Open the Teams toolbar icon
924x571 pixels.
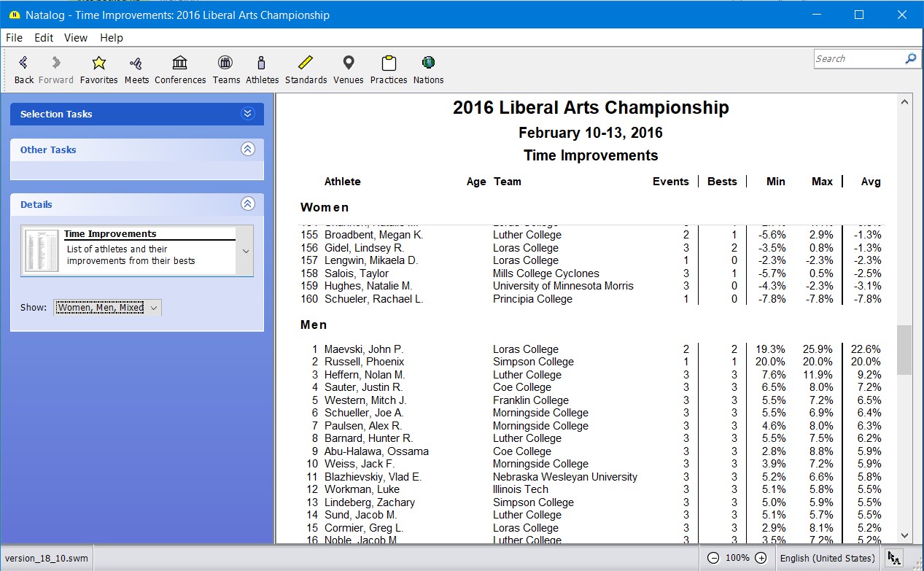pyautogui.click(x=226, y=63)
